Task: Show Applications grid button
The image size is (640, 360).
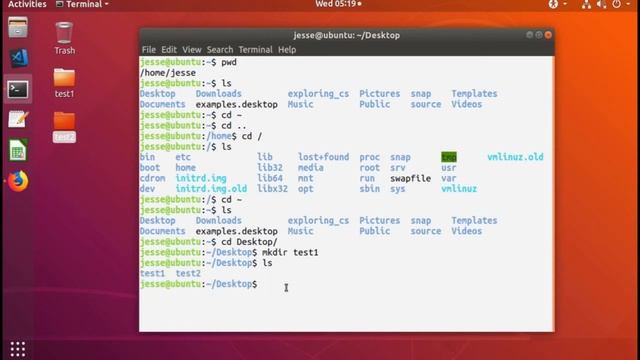Action: pyautogui.click(x=18, y=349)
